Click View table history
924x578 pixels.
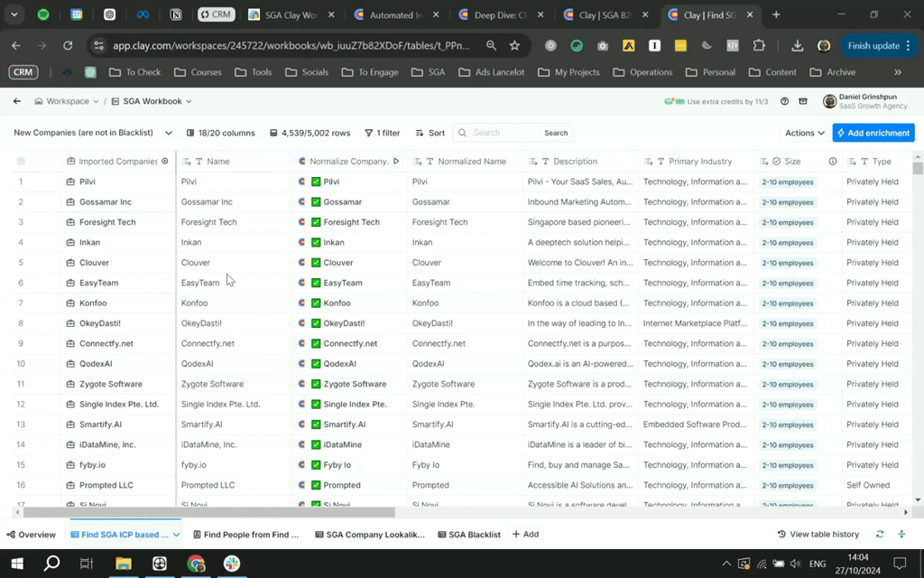point(818,535)
